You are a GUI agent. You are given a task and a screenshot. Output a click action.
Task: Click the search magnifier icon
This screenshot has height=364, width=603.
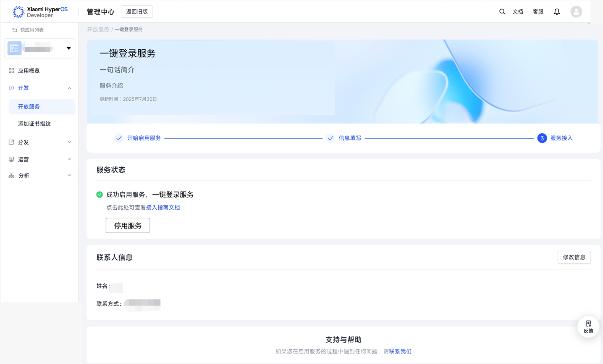[502, 12]
